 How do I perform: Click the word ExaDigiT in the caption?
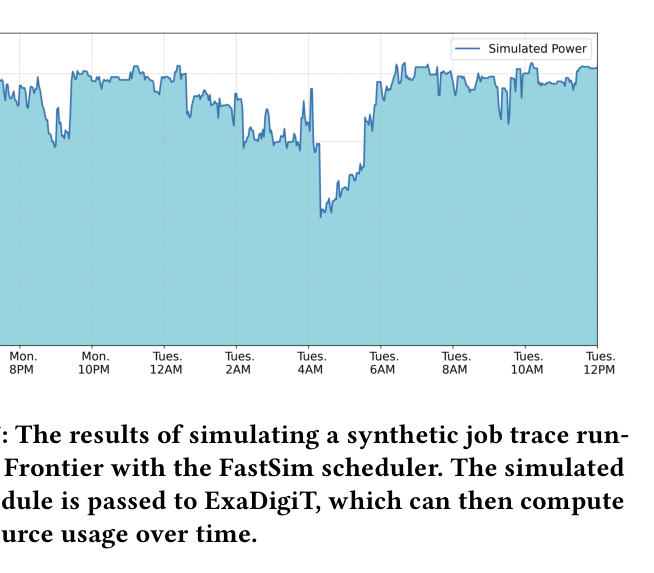[x=262, y=500]
